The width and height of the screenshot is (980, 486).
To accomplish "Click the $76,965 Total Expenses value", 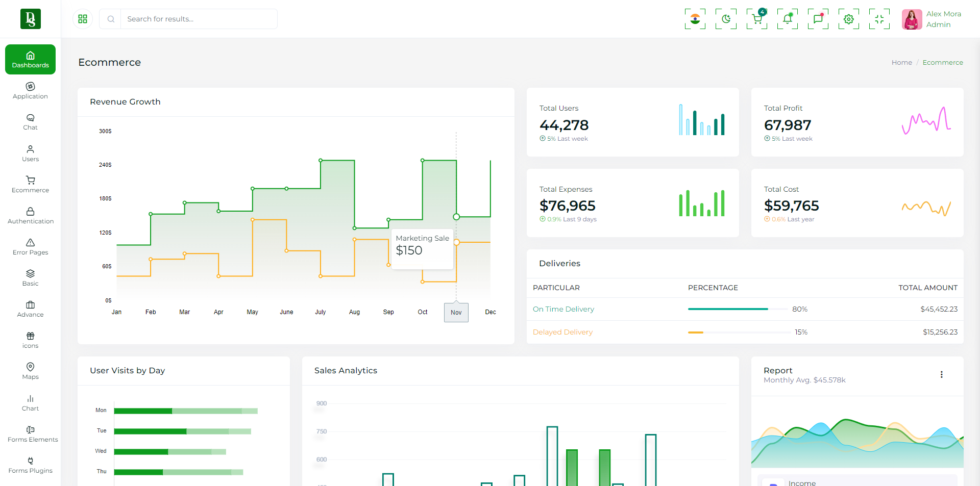I will pyautogui.click(x=568, y=206).
